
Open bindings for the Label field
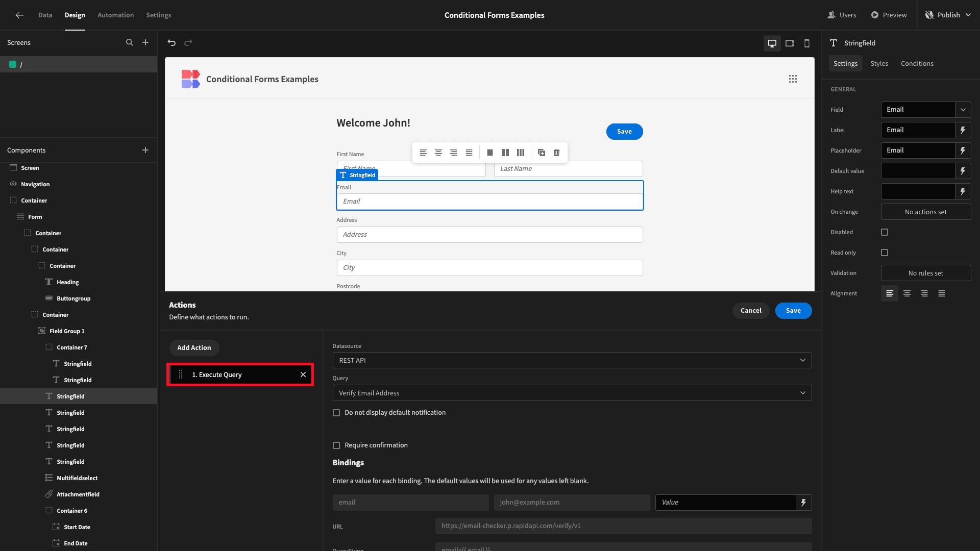(963, 130)
